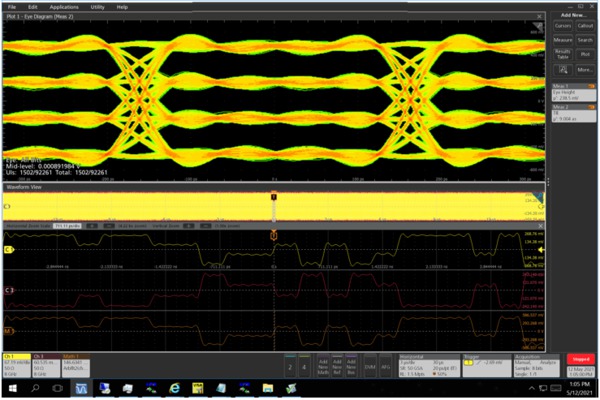
Task: Toggle the DVM button
Action: pos(369,363)
